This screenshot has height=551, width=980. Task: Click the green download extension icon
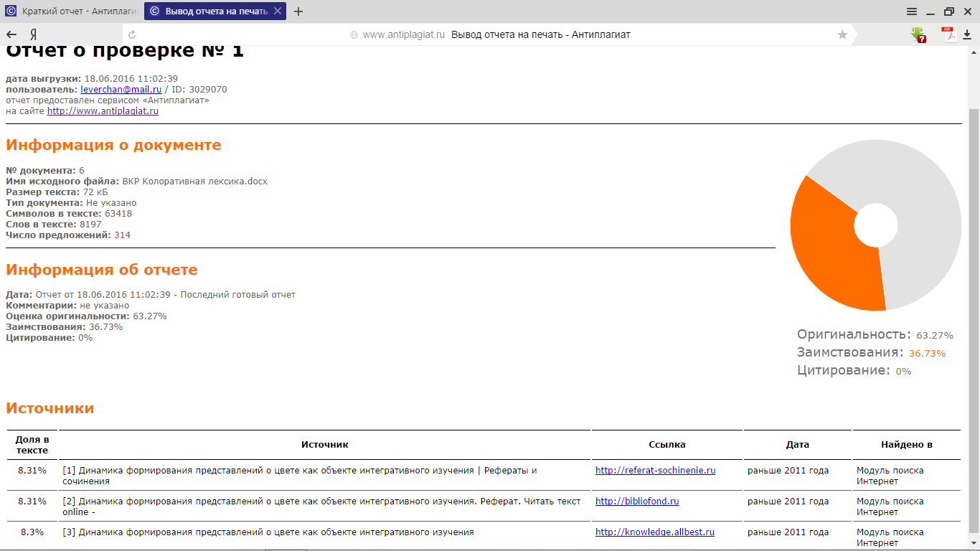[918, 34]
